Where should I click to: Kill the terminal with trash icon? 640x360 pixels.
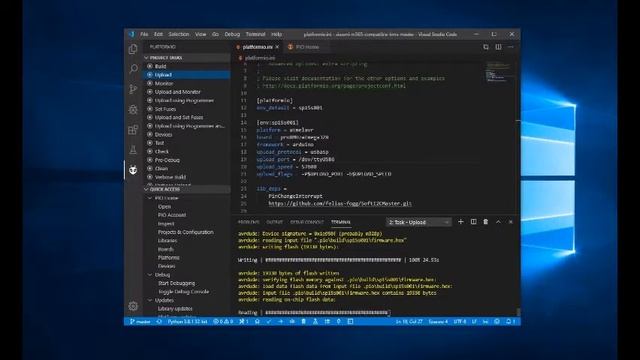coord(486,222)
